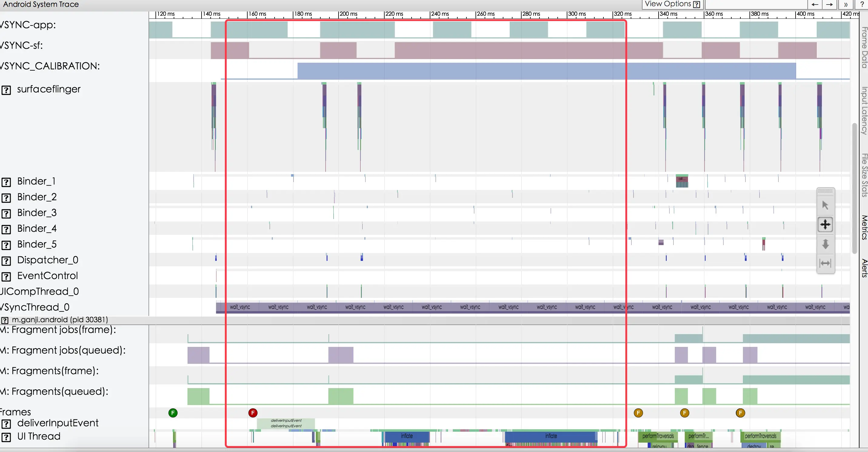Select the first performTraversals slice

pyautogui.click(x=658, y=436)
